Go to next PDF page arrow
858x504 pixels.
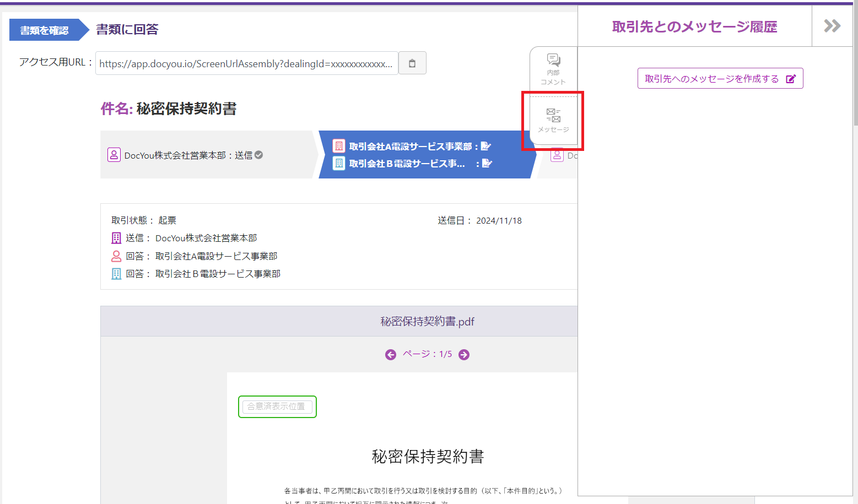pyautogui.click(x=464, y=355)
